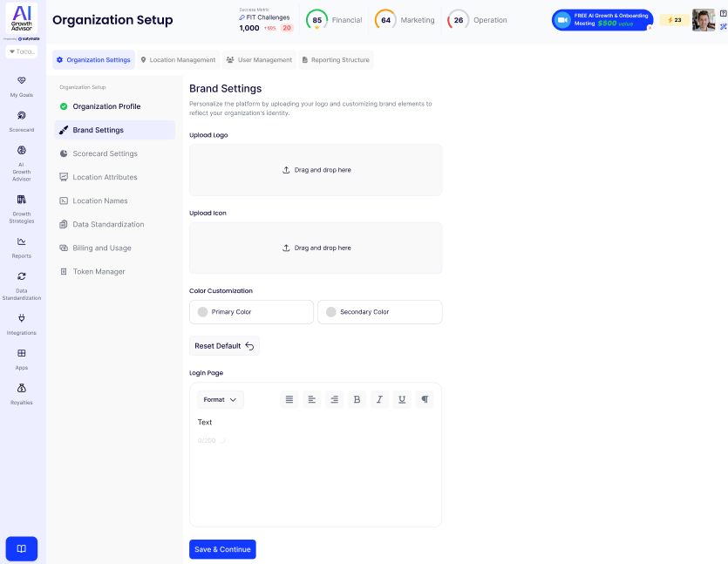Screen dimensions: 728x564
Task: Dismiss the onboarding meeting banner
Action: point(650,28)
